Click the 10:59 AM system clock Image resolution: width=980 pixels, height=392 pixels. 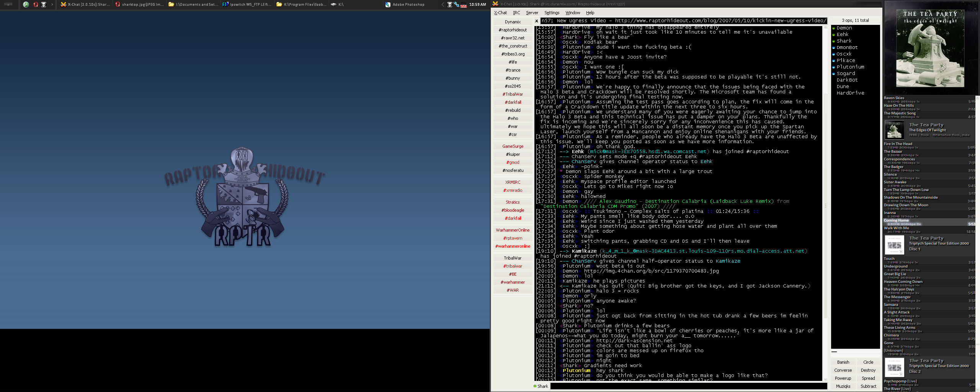point(478,5)
